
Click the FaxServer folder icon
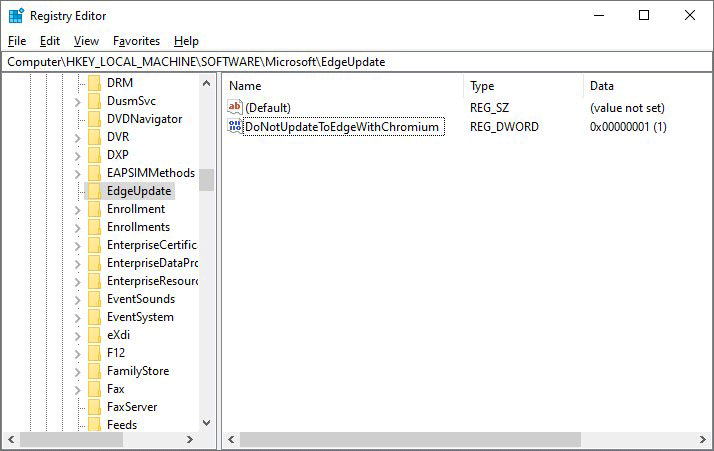[x=94, y=407]
